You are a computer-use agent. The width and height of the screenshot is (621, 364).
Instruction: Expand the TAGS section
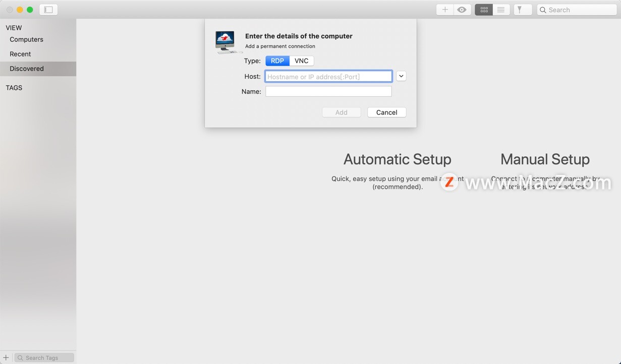14,88
